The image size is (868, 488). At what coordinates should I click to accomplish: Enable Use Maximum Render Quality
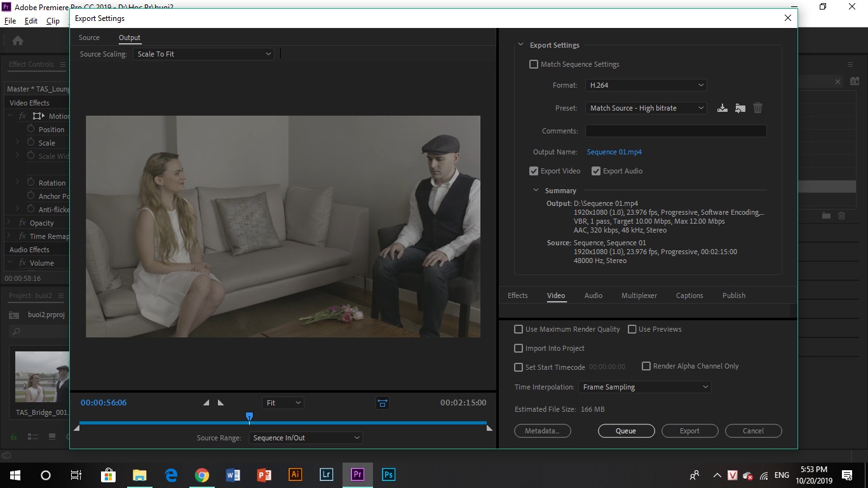tap(519, 329)
